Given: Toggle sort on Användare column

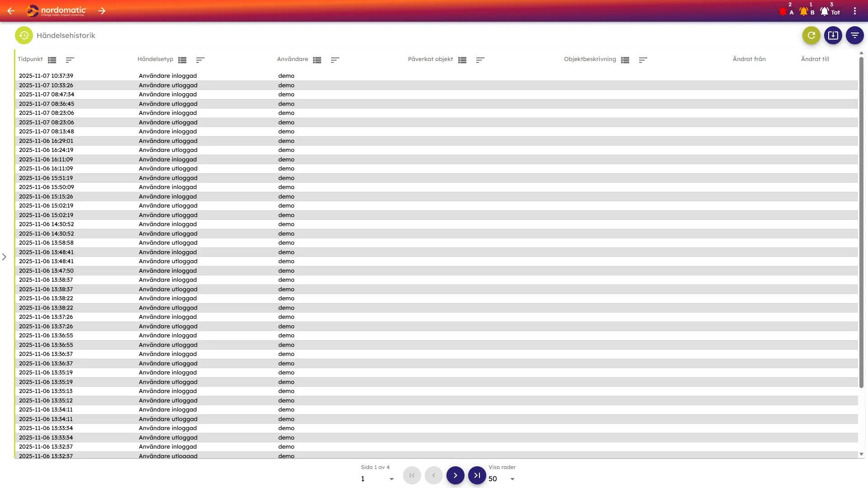Looking at the screenshot, I should tap(335, 60).
